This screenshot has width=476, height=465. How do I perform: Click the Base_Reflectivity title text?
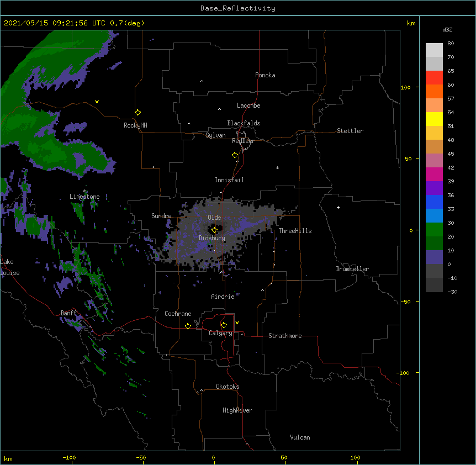pos(238,8)
